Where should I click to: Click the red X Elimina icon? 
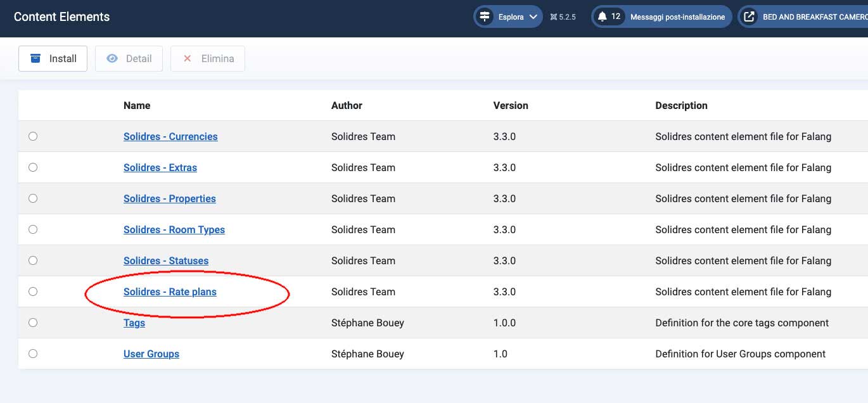(x=187, y=58)
